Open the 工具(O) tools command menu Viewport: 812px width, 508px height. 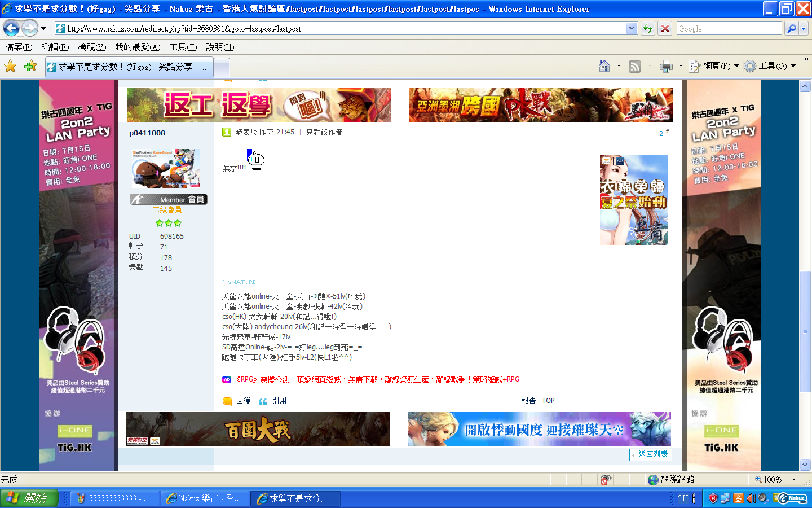[x=770, y=66]
